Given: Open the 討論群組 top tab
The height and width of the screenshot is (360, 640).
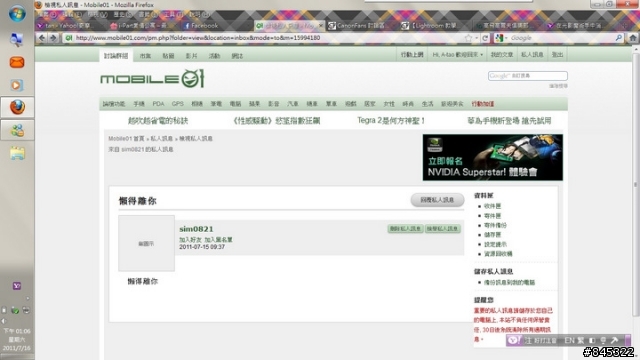Looking at the screenshot, I should tap(116, 56).
